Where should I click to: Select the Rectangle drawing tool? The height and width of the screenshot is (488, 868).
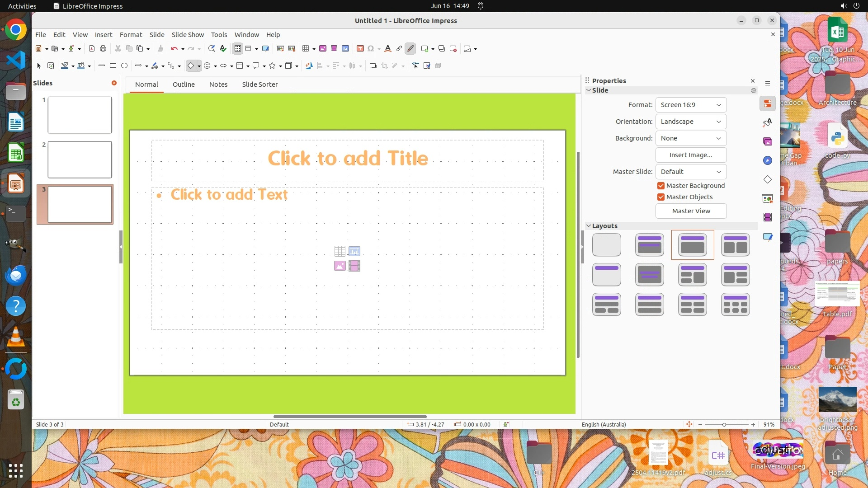[113, 66]
